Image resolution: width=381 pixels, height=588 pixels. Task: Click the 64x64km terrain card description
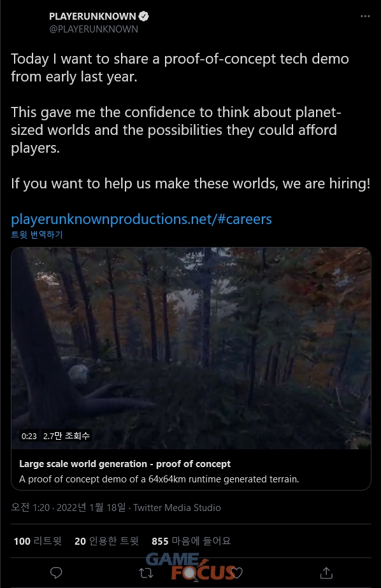click(159, 479)
